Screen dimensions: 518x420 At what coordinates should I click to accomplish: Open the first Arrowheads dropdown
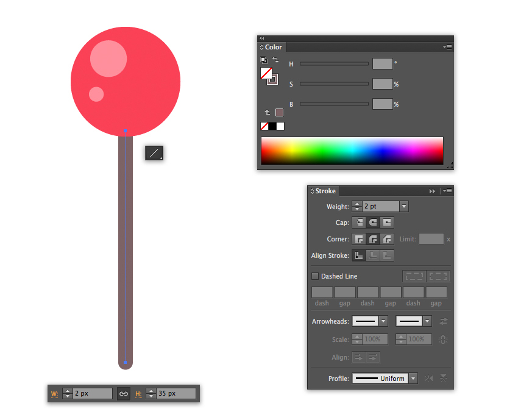(x=383, y=321)
